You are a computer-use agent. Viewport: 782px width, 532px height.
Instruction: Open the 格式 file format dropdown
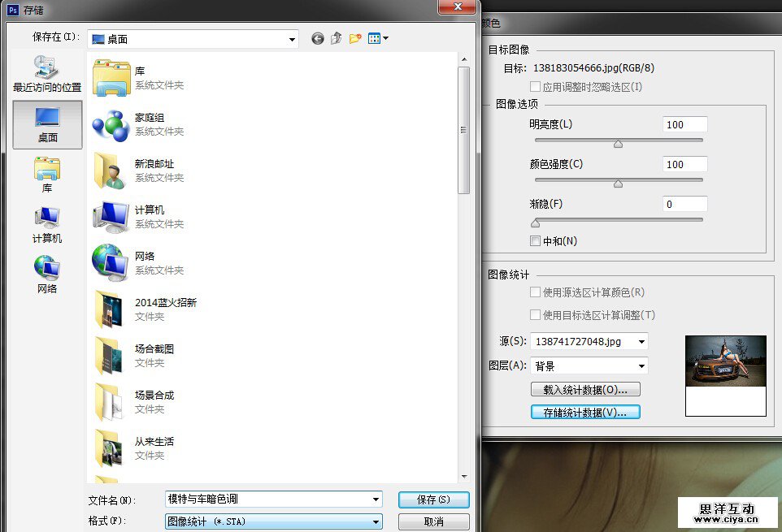coord(376,521)
